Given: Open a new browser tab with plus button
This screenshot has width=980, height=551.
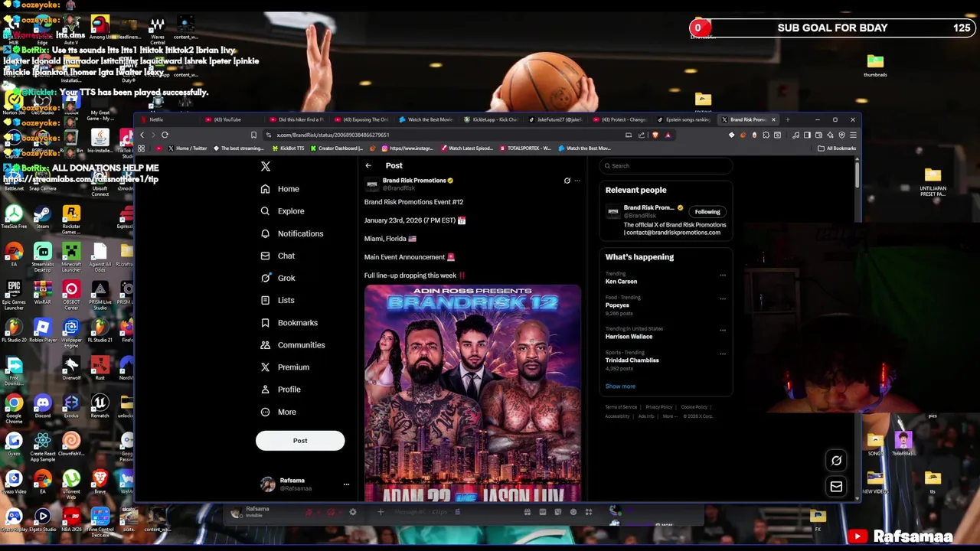Looking at the screenshot, I should click(787, 119).
